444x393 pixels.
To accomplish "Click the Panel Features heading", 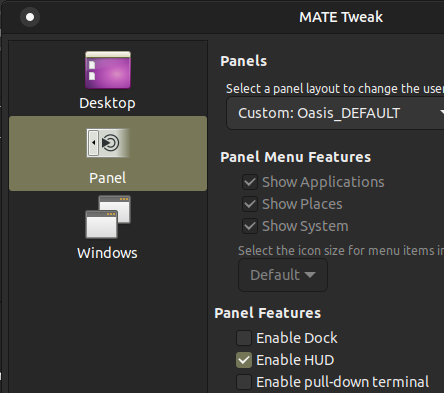I will (x=268, y=313).
